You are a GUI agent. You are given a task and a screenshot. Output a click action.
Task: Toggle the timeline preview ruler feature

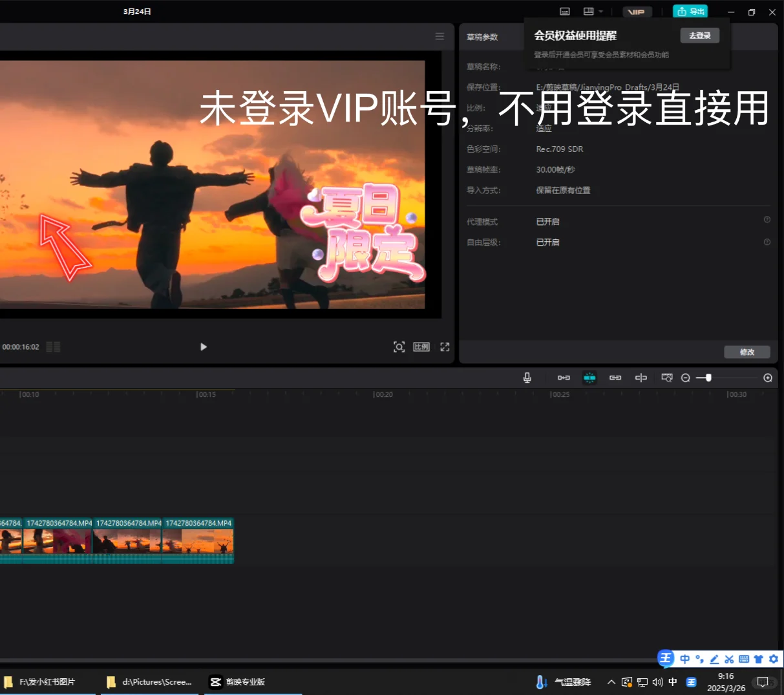(666, 378)
